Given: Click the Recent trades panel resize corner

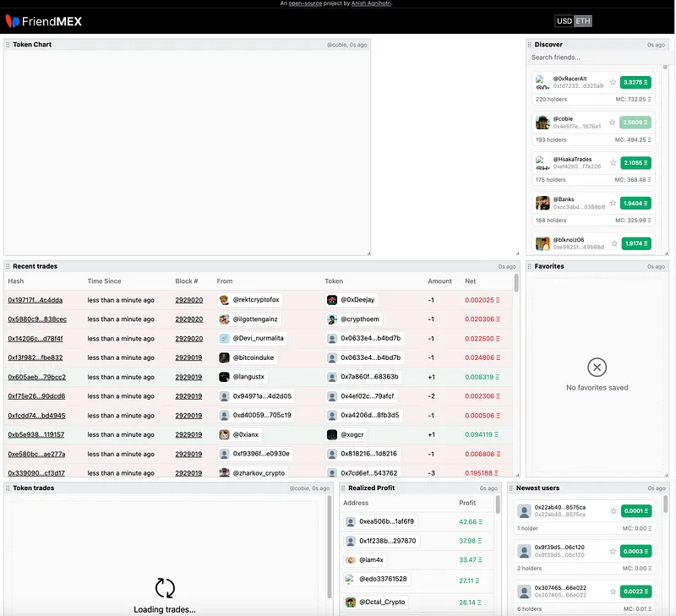Looking at the screenshot, I should (x=517, y=475).
